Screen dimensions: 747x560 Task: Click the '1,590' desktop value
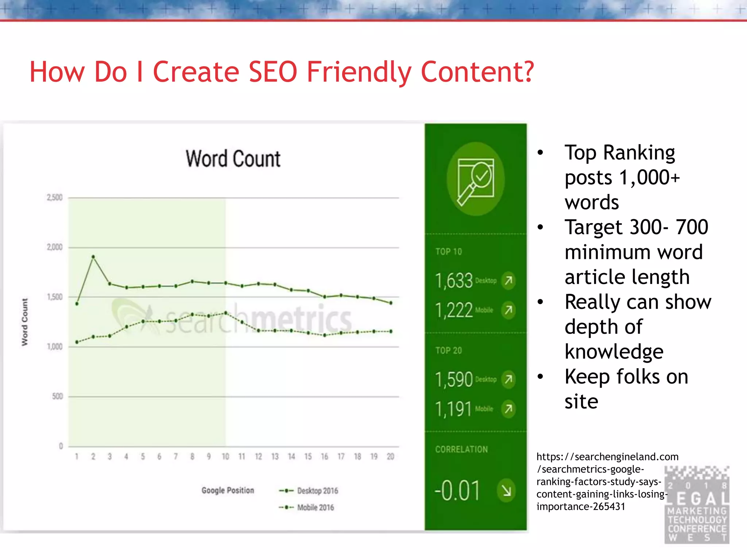point(454,380)
